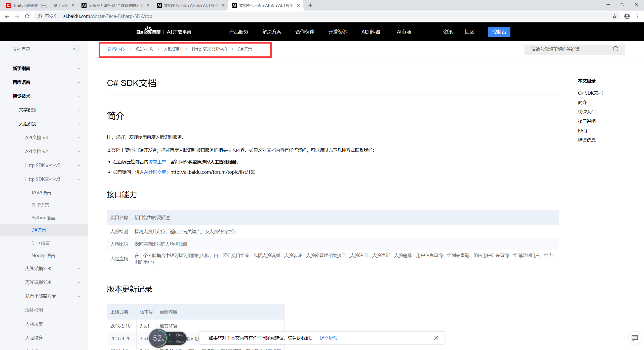Click the Baidu AI开放平台 logo

pyautogui.click(x=164, y=32)
